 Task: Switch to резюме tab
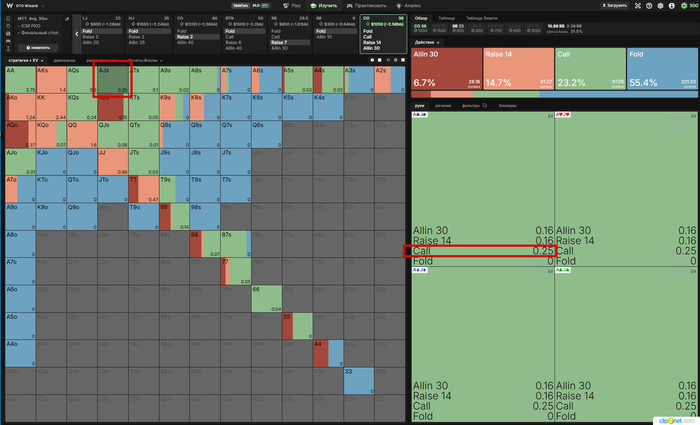click(443, 106)
